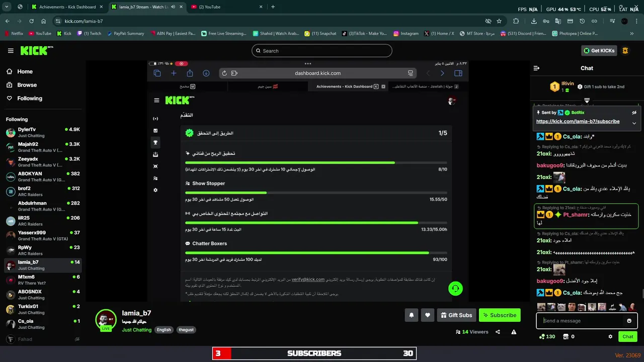The width and height of the screenshot is (644, 362).
Task: Click the chat scrollbar thumb
Action: pyautogui.click(x=642, y=294)
